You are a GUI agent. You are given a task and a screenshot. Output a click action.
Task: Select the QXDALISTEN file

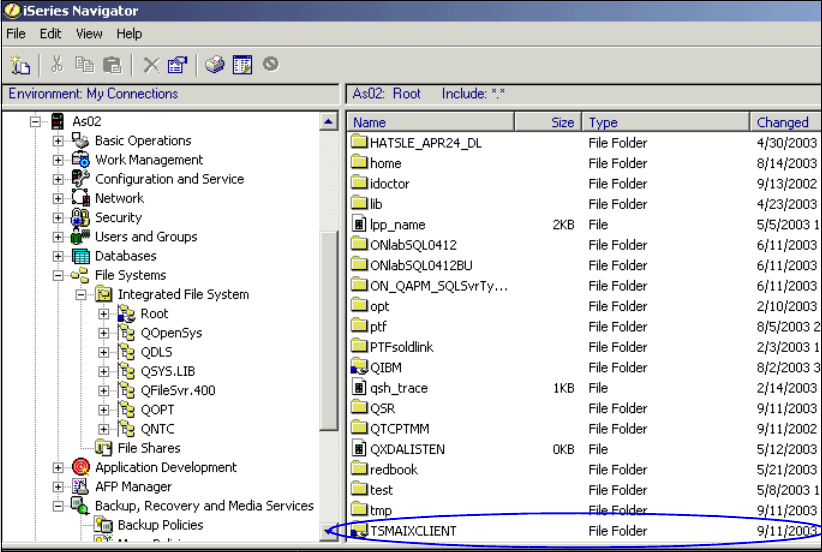[407, 449]
